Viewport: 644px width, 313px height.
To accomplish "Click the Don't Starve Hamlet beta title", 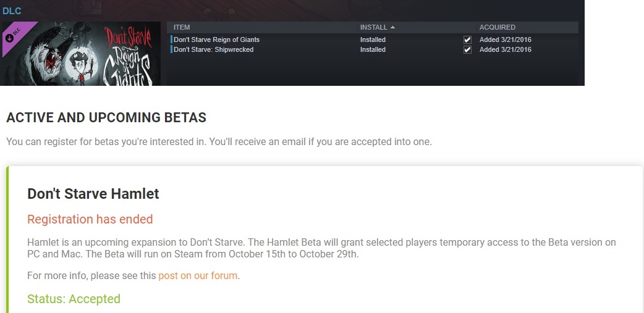I will pyautogui.click(x=93, y=194).
